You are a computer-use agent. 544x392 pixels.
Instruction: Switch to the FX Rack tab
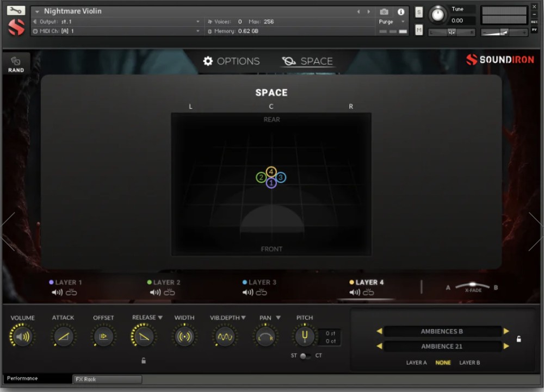107,379
